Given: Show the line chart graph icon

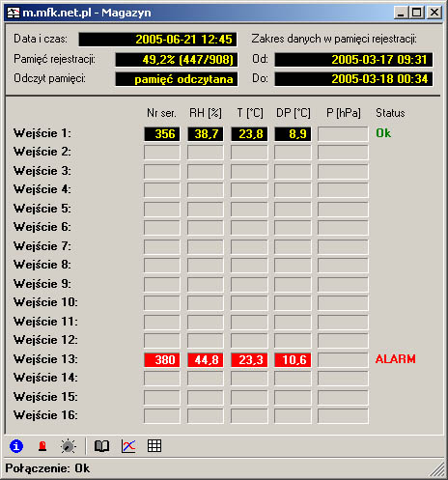Looking at the screenshot, I should (128, 446).
